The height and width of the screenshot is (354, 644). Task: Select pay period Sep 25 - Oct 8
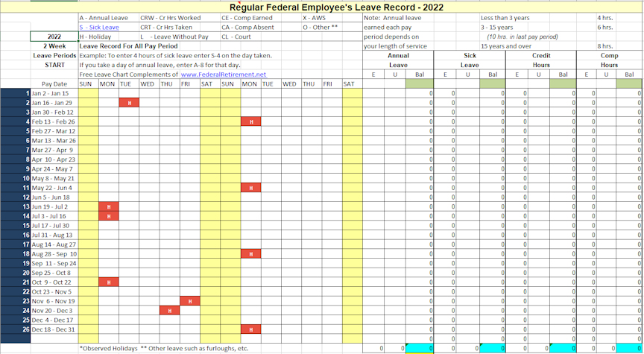(x=54, y=273)
